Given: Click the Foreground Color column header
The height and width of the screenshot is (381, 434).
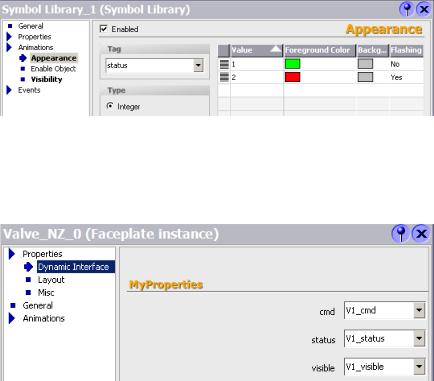Looking at the screenshot, I should pos(320,50).
